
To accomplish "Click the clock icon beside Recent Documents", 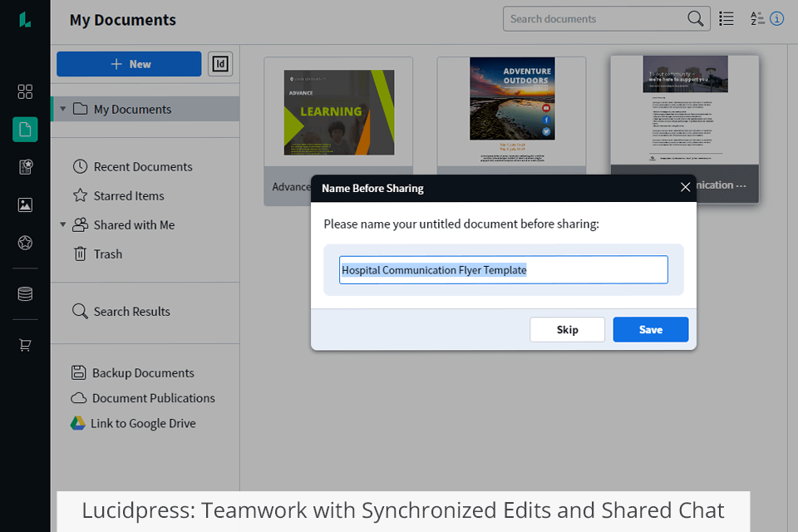I will tap(80, 166).
